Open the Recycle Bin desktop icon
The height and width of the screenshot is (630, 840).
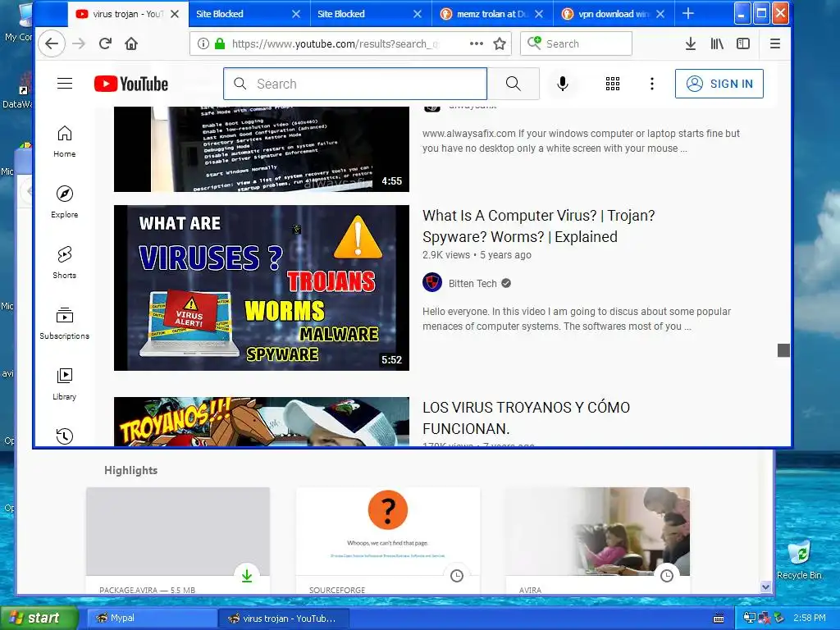[799, 559]
